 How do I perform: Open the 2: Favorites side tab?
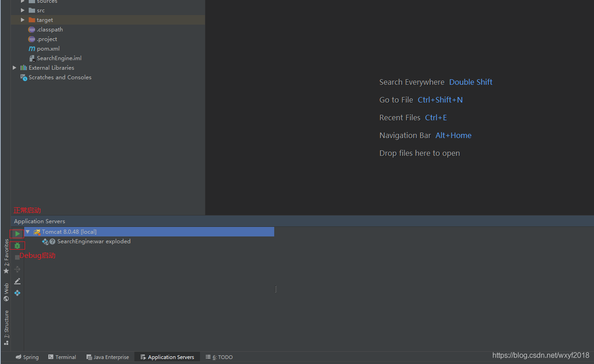(x=6, y=256)
